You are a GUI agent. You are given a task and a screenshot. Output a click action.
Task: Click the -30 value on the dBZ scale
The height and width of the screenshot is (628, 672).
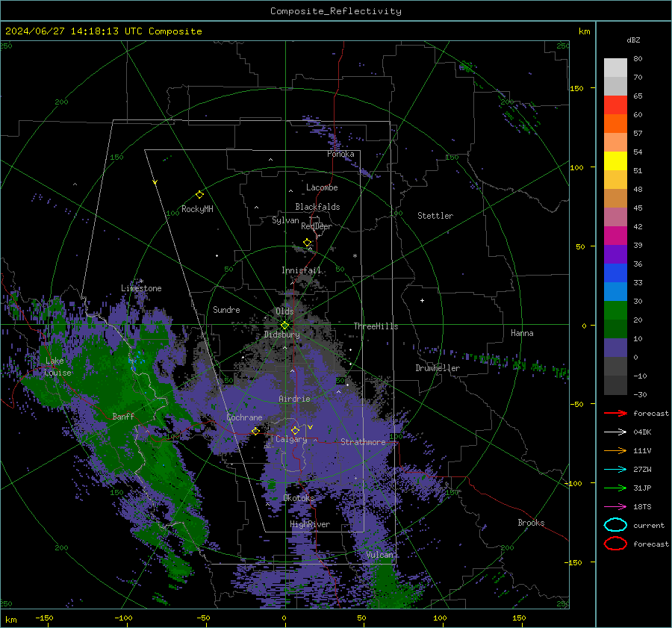(x=641, y=394)
